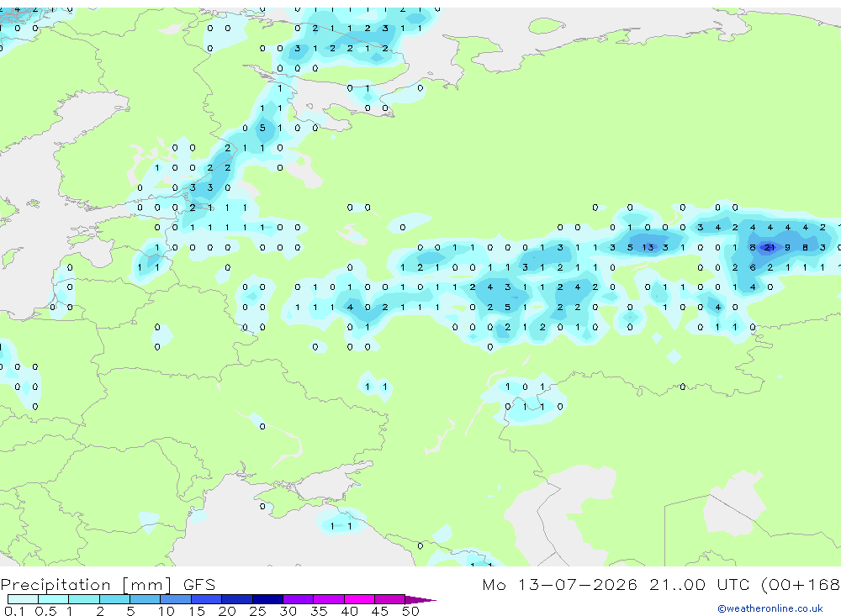
Task: Click the over-50 mm arrow legend tip
Action: (421, 599)
